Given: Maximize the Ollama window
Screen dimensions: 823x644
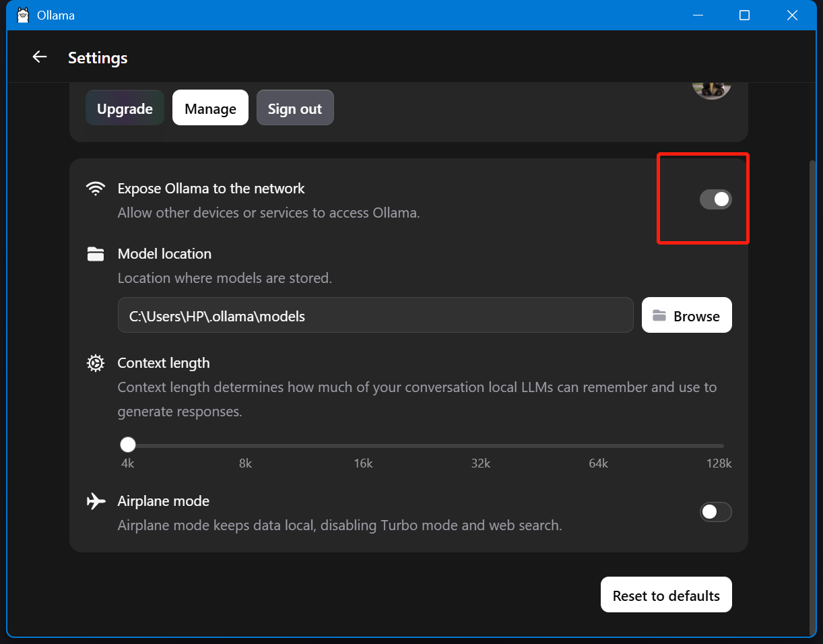Looking at the screenshot, I should [x=744, y=15].
